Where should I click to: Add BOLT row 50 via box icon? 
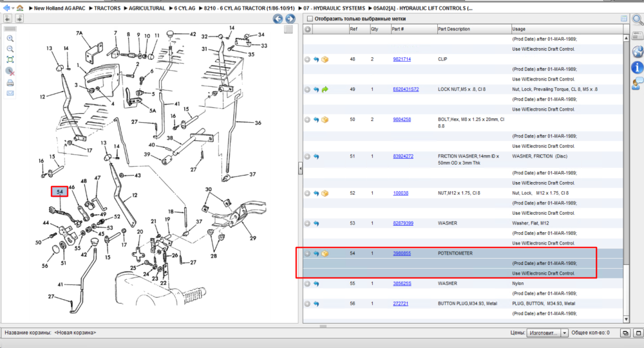click(x=325, y=120)
